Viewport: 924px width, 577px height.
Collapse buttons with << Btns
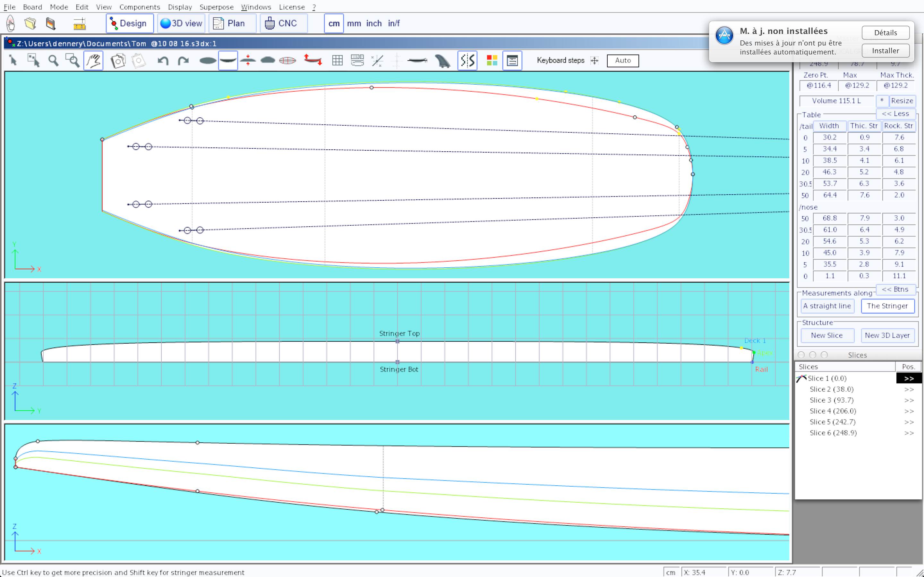click(x=895, y=289)
